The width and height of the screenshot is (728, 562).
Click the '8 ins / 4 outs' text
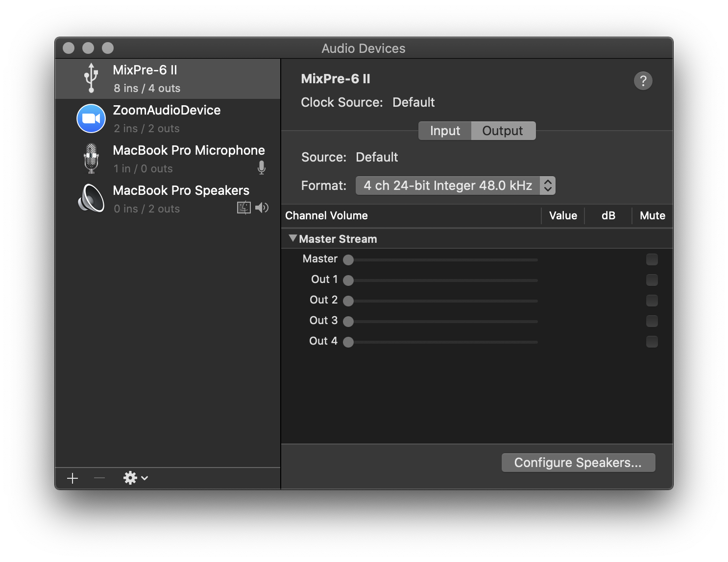point(147,88)
